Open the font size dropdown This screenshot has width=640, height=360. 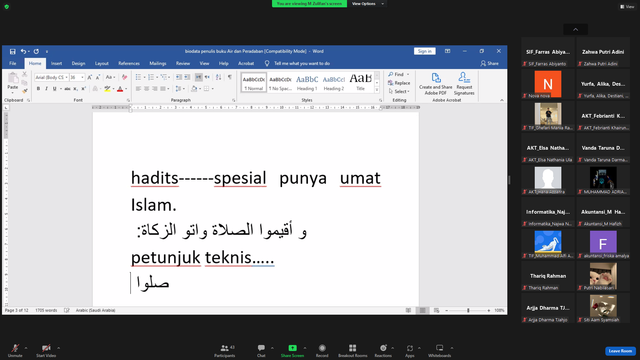point(82,77)
